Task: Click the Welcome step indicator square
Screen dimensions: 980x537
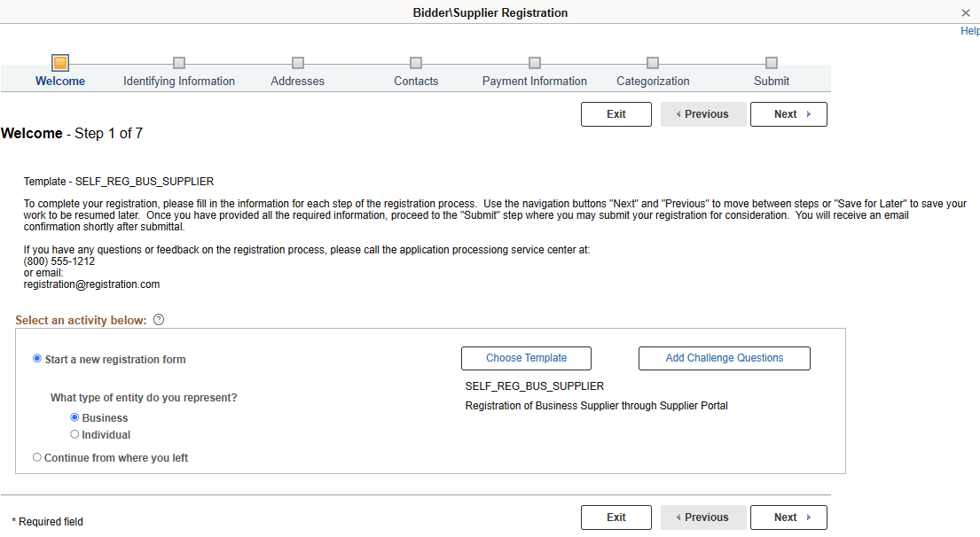Action: click(59, 63)
